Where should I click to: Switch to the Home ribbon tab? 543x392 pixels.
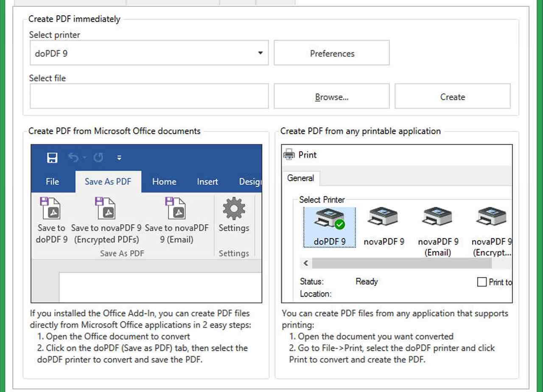point(164,182)
